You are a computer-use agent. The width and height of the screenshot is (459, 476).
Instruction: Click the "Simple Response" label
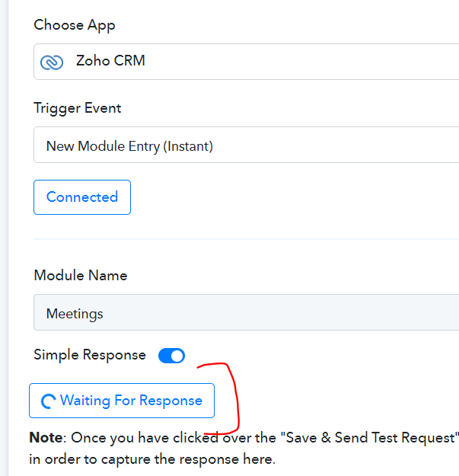click(90, 355)
